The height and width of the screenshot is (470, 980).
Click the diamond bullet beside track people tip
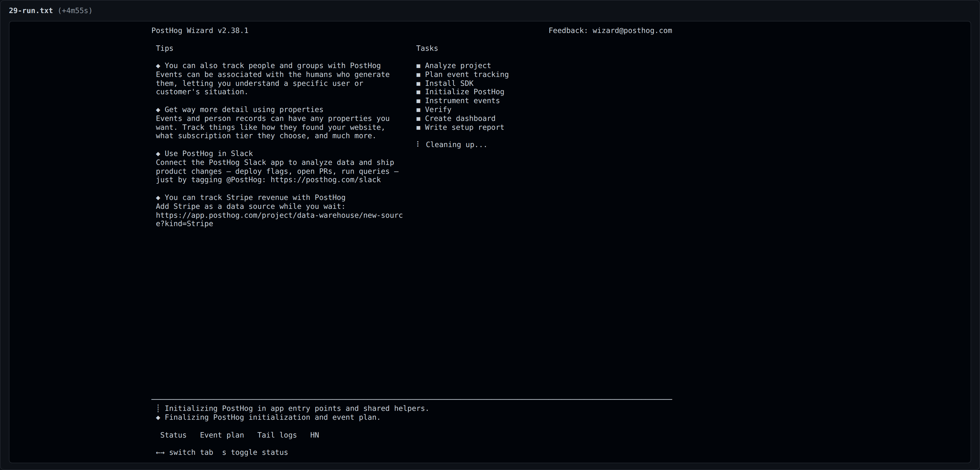158,66
